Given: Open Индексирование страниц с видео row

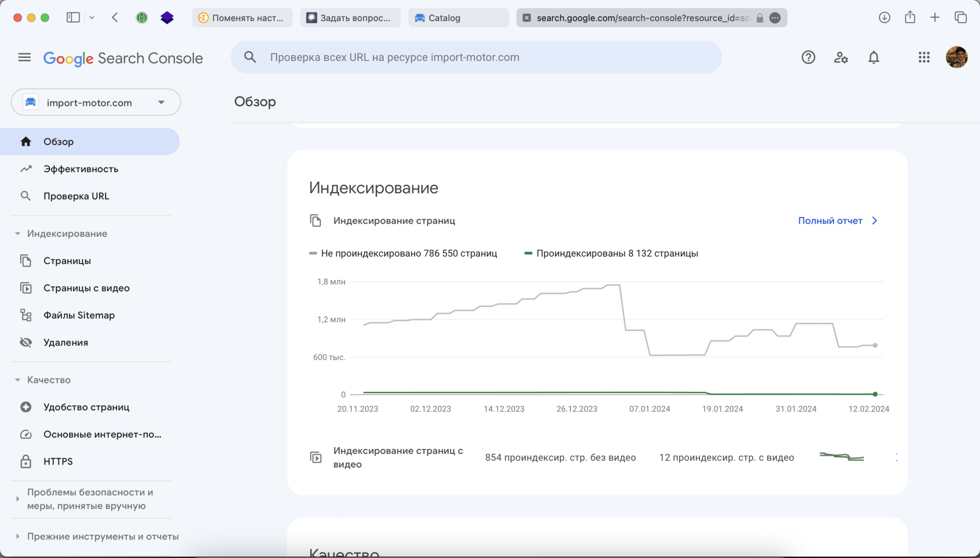Looking at the screenshot, I should 597,457.
